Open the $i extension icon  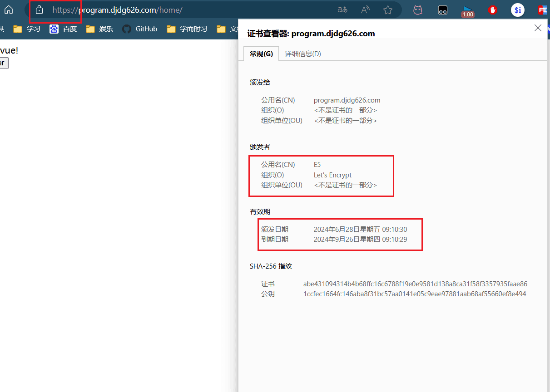click(x=518, y=10)
